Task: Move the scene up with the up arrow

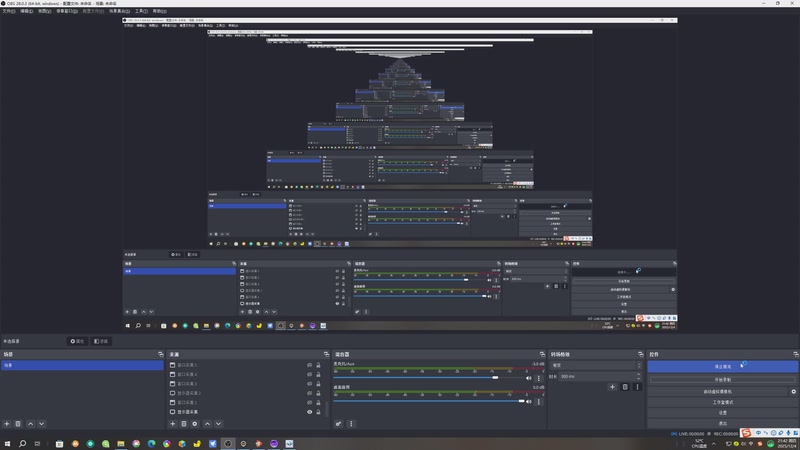Action: coord(31,423)
